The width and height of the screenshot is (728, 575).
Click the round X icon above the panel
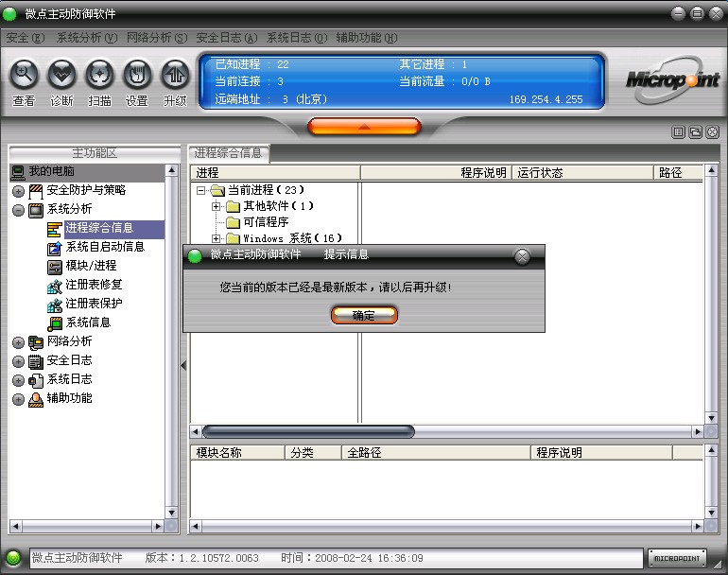[x=712, y=132]
